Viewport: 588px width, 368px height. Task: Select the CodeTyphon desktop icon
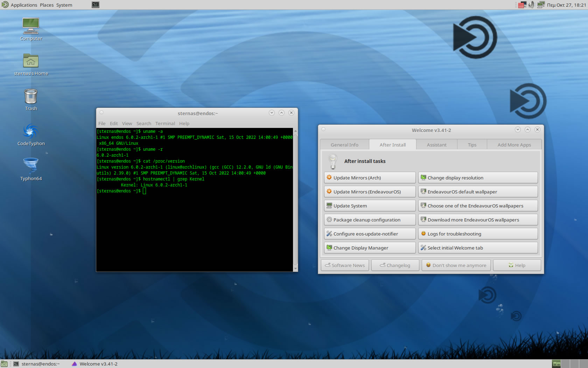(x=31, y=135)
